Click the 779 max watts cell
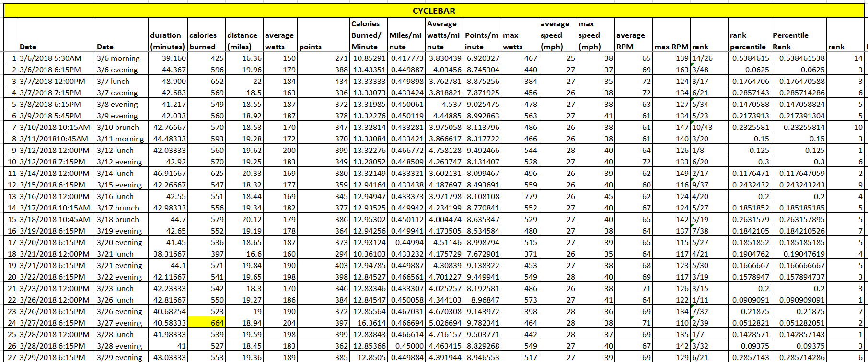The height and width of the screenshot is (362, 868). click(520, 196)
